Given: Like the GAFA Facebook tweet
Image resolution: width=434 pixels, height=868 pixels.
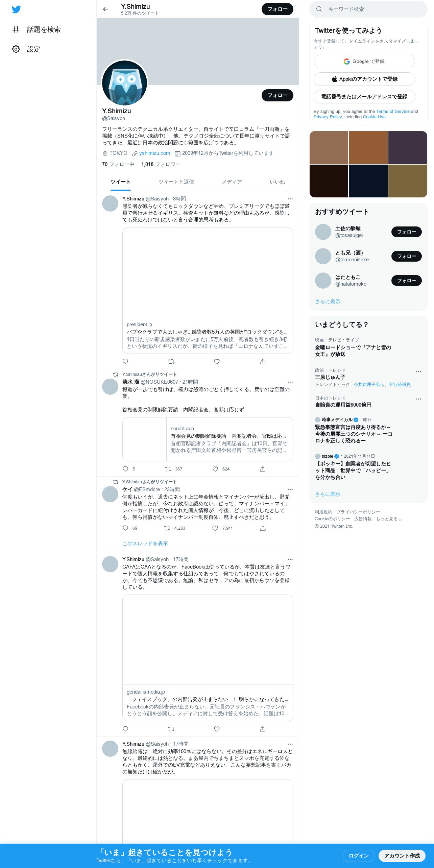Looking at the screenshot, I should point(217,729).
